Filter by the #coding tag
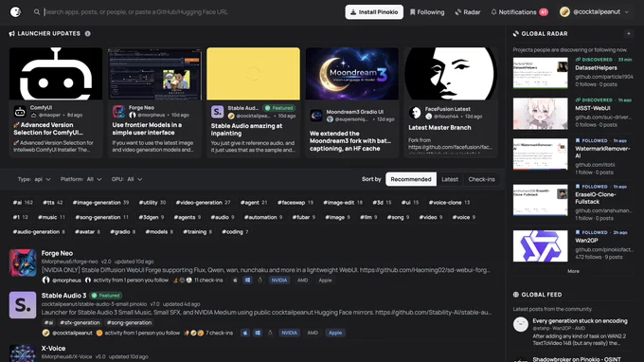 tap(235, 232)
